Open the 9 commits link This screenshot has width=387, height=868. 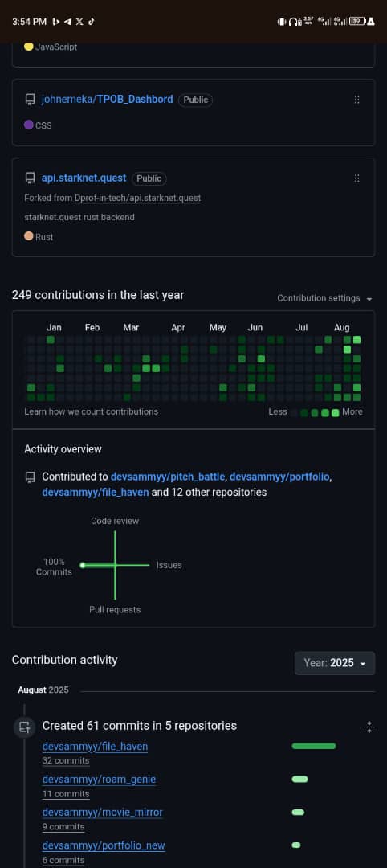coord(63,826)
